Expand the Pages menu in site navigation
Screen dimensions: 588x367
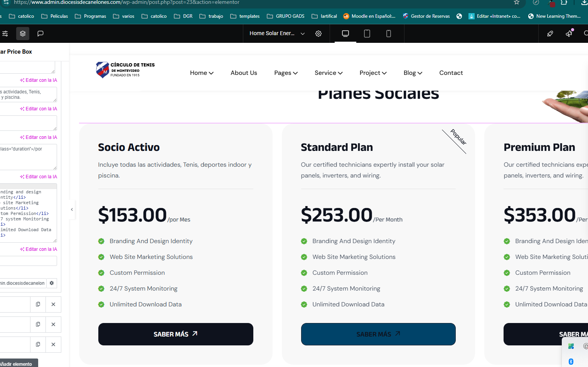pos(286,73)
